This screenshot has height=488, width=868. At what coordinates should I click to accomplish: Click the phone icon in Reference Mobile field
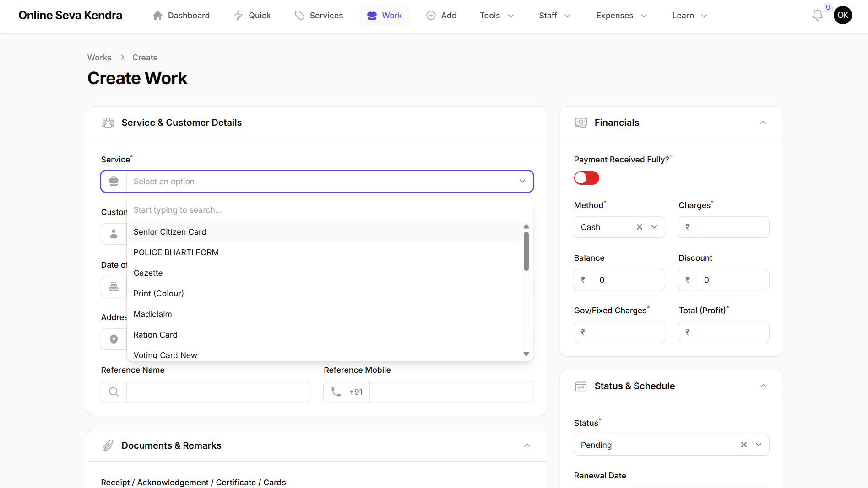click(336, 392)
